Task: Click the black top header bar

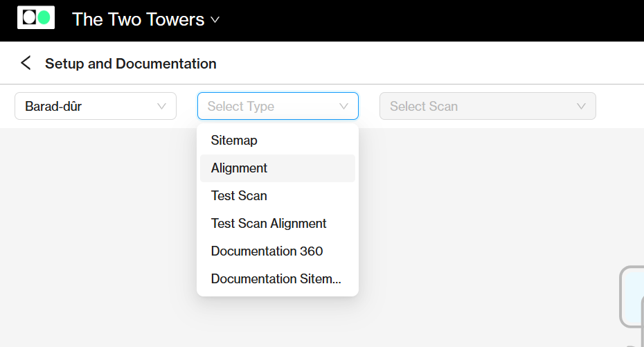Action: [x=411, y=21]
